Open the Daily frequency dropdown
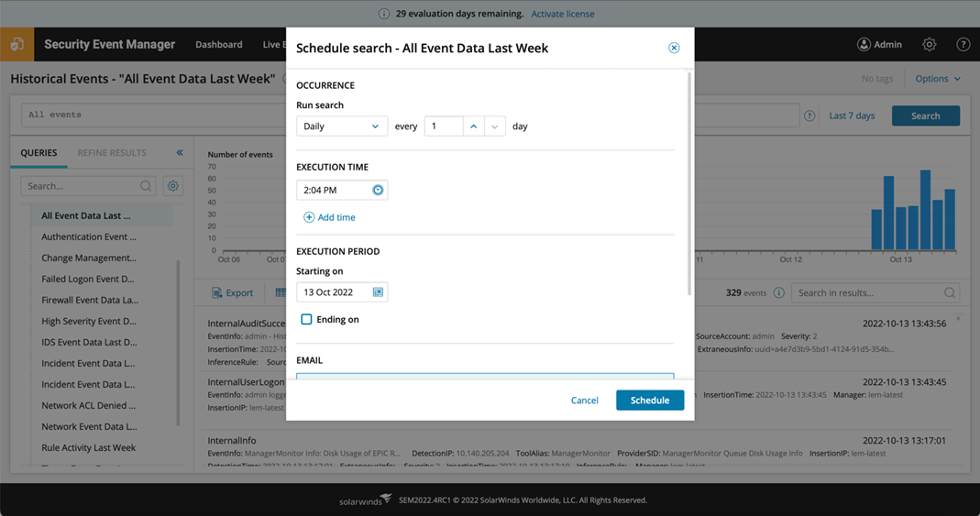 pos(342,126)
